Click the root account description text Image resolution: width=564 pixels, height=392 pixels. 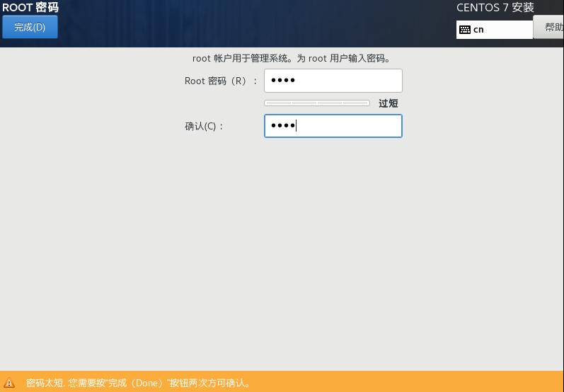tap(292, 58)
